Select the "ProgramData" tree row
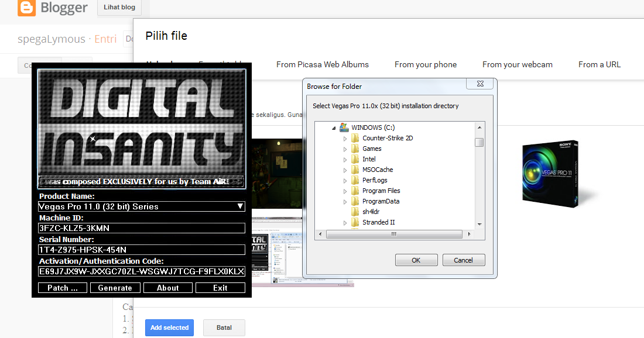 point(381,201)
